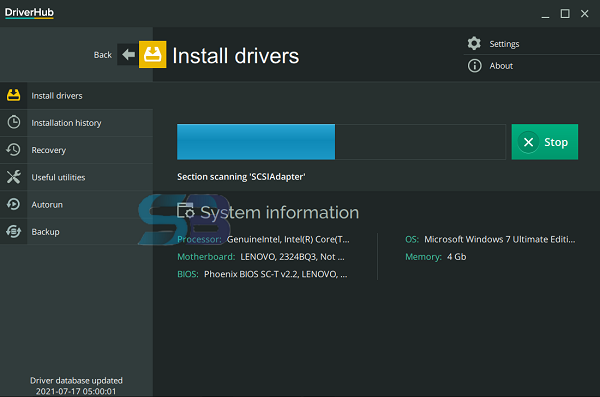Click the BIOS value 'Phoenix BIOS SC-T v2.2'
600x397 pixels.
[x=276, y=274]
